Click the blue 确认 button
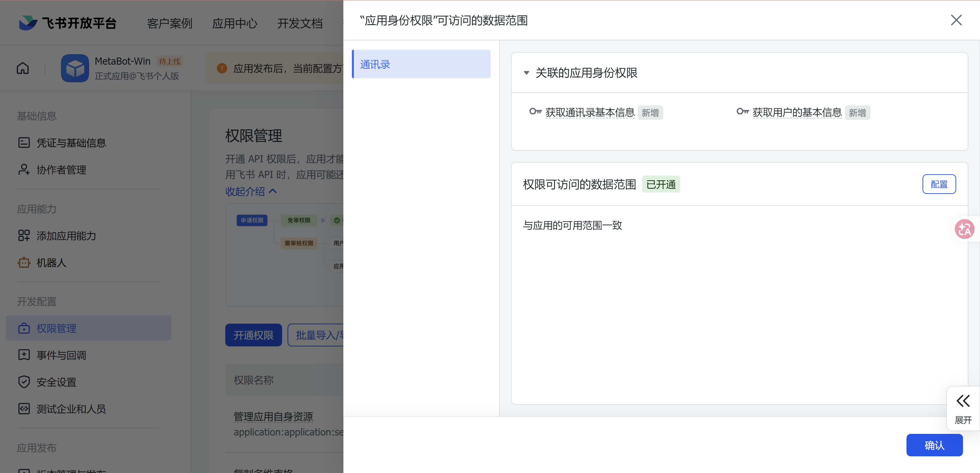This screenshot has width=980, height=473. pos(934,445)
